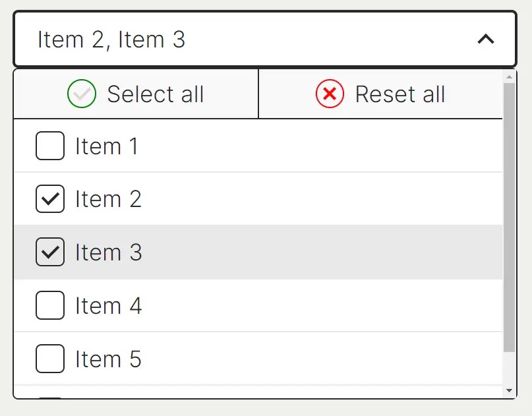The height and width of the screenshot is (416, 532).
Task: Check the Item 4 checkbox
Action: [50, 305]
